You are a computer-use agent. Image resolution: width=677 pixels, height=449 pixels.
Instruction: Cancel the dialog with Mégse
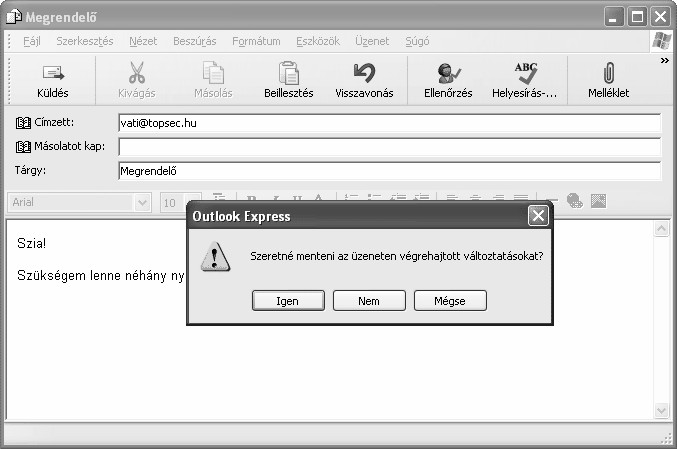[450, 300]
